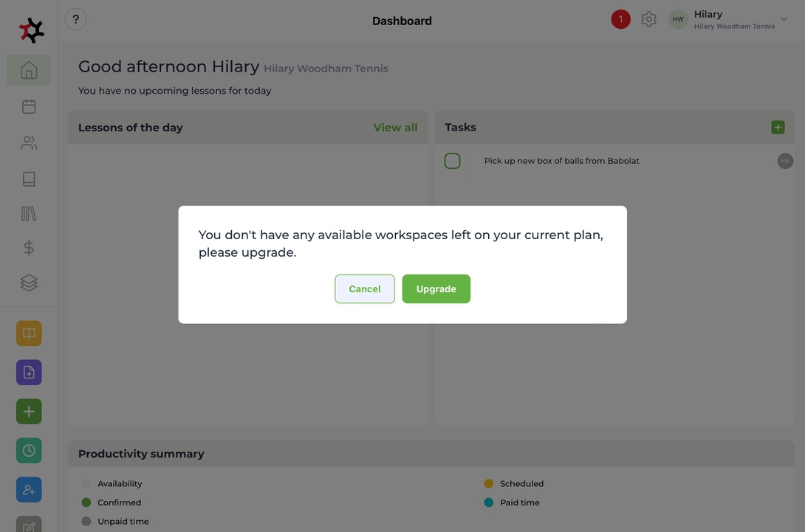805x532 pixels.
Task: Open the calendar from the sidebar
Action: click(x=29, y=106)
